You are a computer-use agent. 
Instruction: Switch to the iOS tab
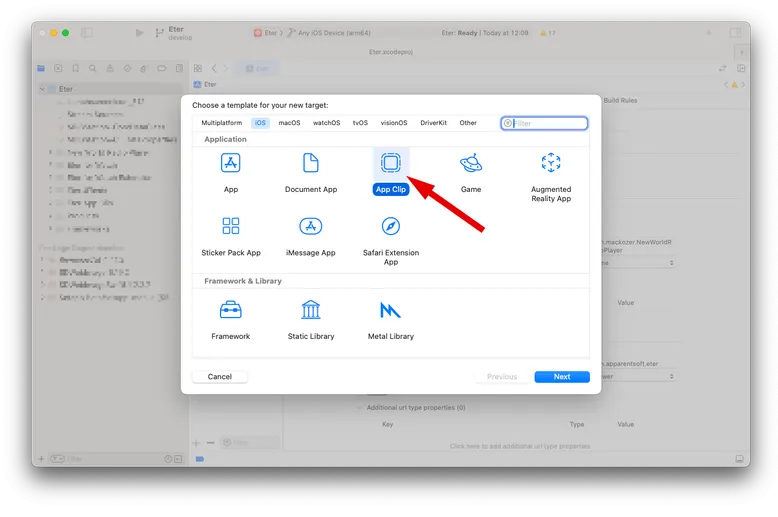(x=260, y=123)
